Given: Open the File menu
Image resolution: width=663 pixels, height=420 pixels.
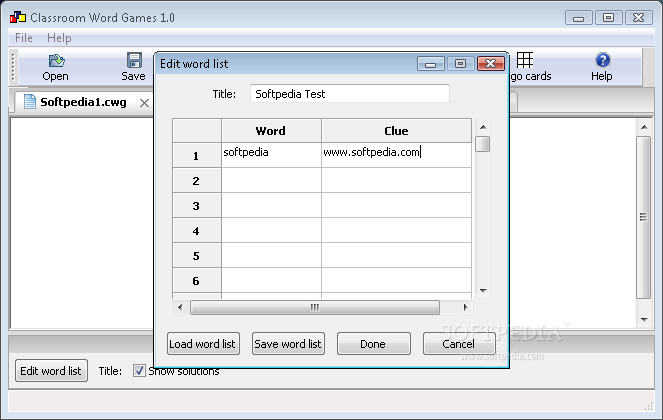Looking at the screenshot, I should tap(24, 38).
